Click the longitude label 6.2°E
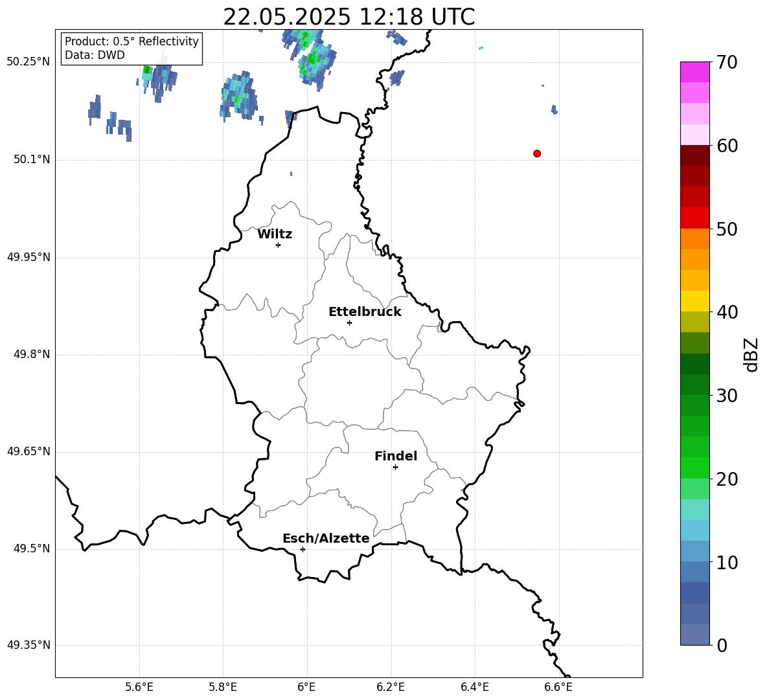This screenshot has width=767, height=700. coord(391,688)
